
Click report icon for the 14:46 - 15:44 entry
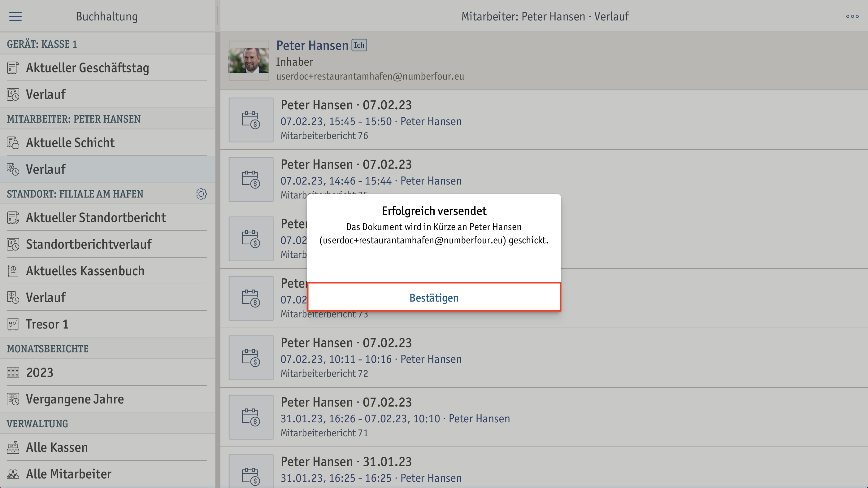click(251, 179)
